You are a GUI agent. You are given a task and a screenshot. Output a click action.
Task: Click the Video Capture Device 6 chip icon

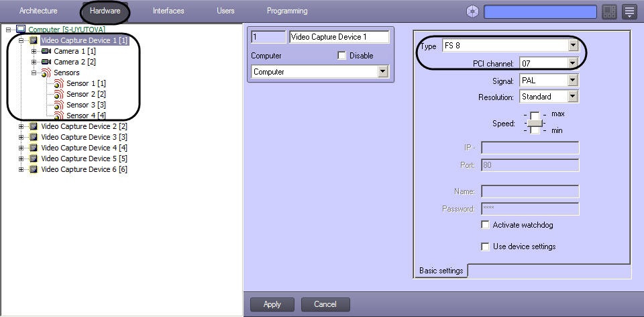[x=34, y=169]
